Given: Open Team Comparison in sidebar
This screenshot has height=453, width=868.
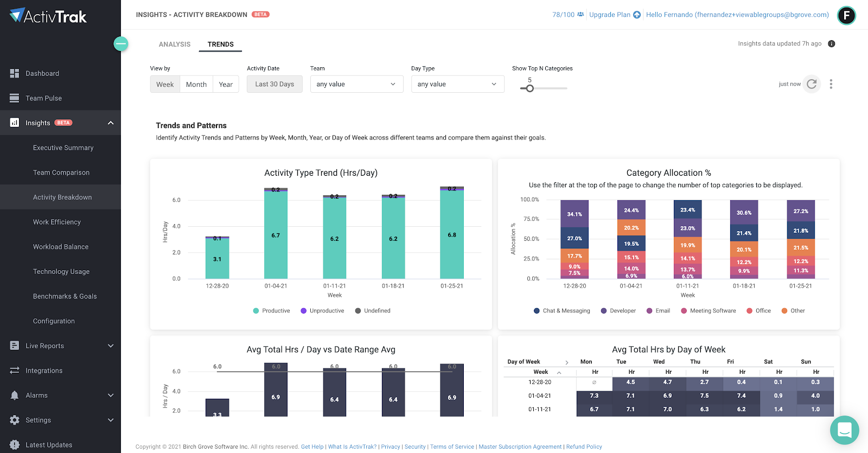Looking at the screenshot, I should (x=61, y=173).
